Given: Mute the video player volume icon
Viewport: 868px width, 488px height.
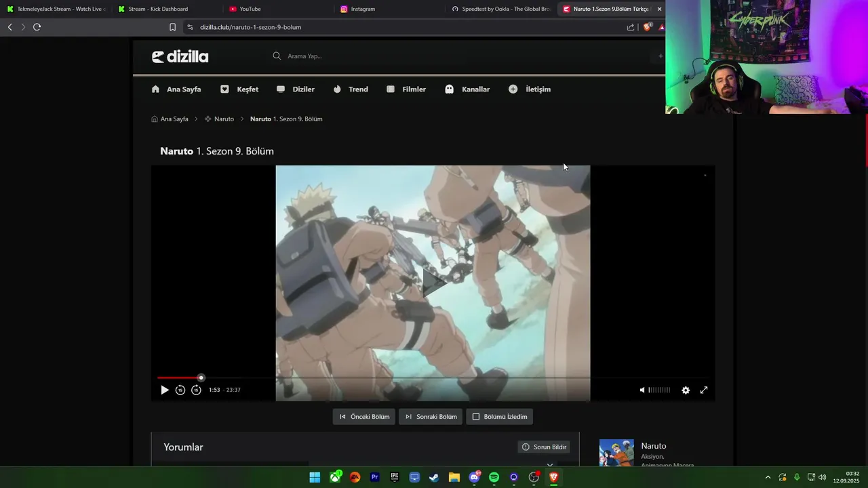Looking at the screenshot, I should [x=642, y=390].
